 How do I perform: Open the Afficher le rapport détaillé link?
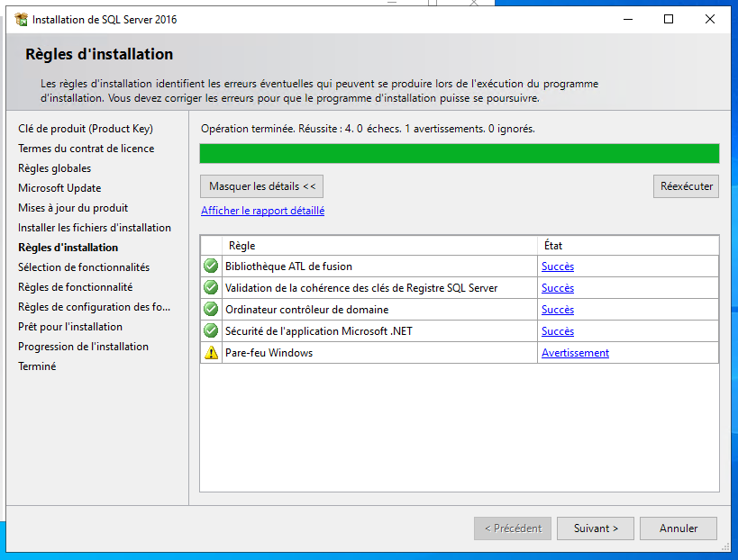262,211
